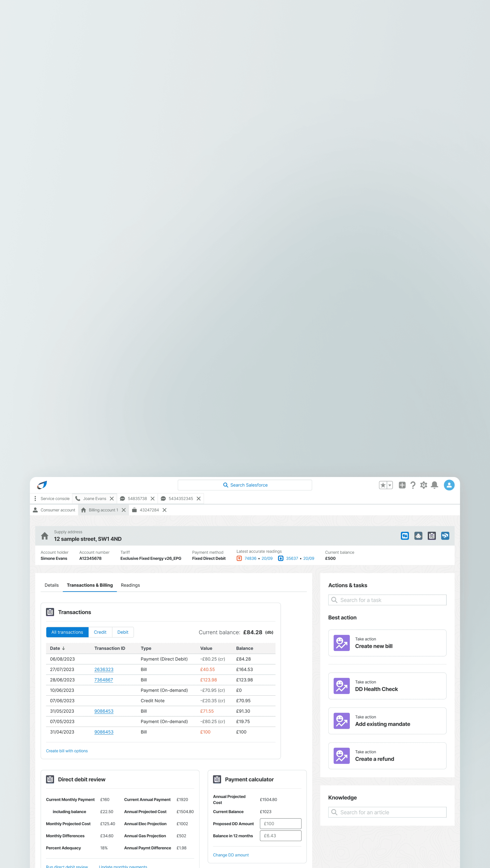The height and width of the screenshot is (868, 490).
Task: Open the help question mark icon
Action: click(413, 485)
